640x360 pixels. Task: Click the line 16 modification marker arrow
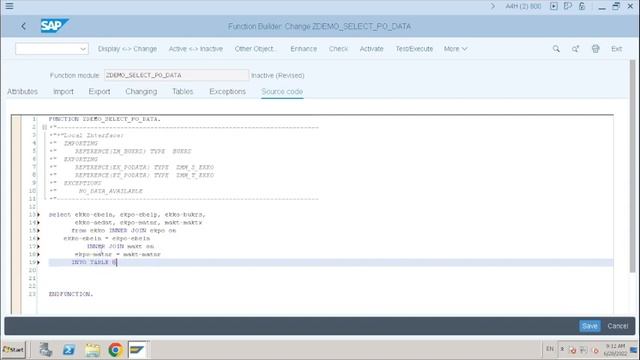point(38,238)
